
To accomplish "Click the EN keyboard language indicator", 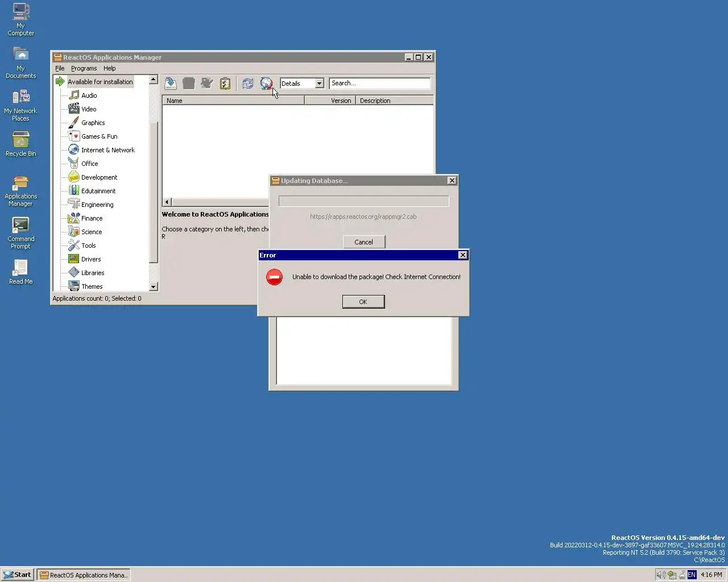I will pyautogui.click(x=692, y=575).
